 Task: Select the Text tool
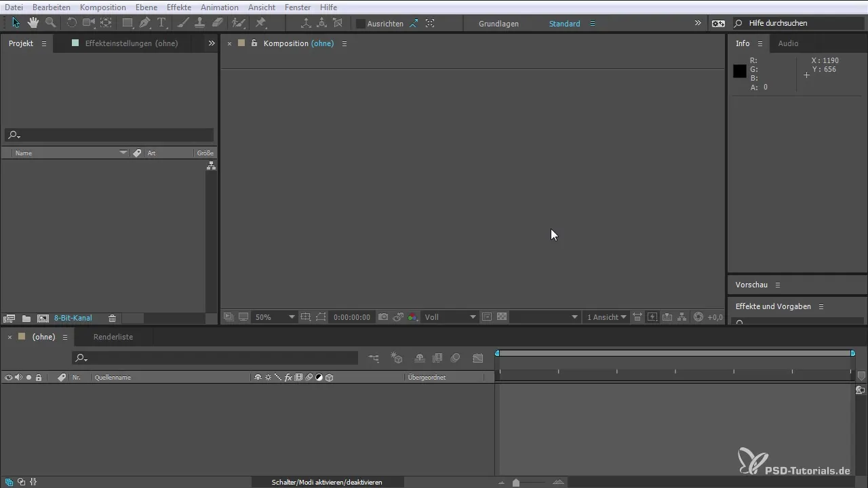pyautogui.click(x=161, y=23)
